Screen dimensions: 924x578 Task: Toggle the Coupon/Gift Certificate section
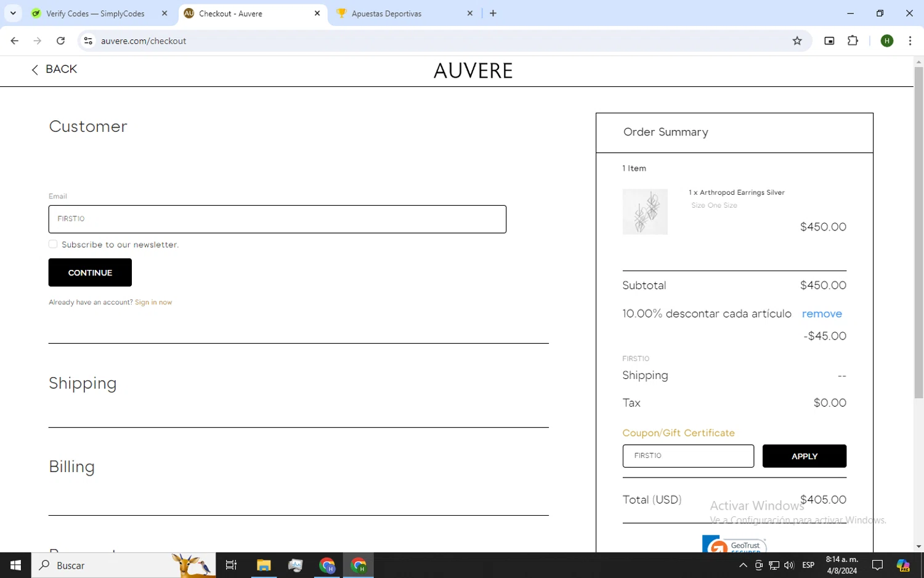[x=678, y=433]
